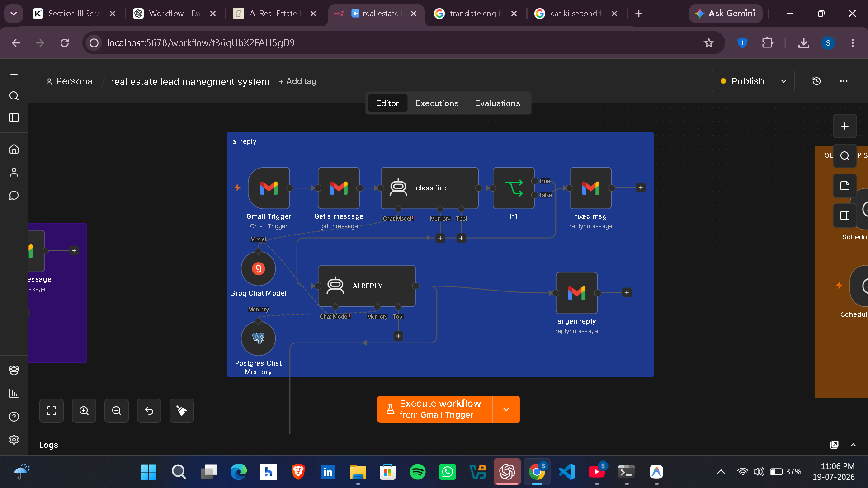Open the AI REPLY agent node
The width and height of the screenshot is (868, 488).
point(367,286)
